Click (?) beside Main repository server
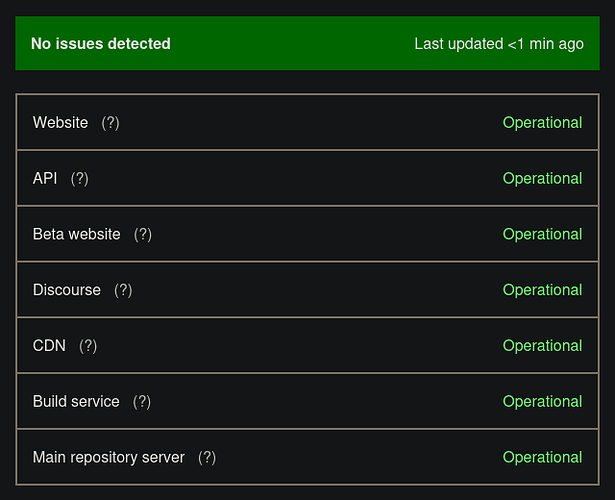 (207, 457)
